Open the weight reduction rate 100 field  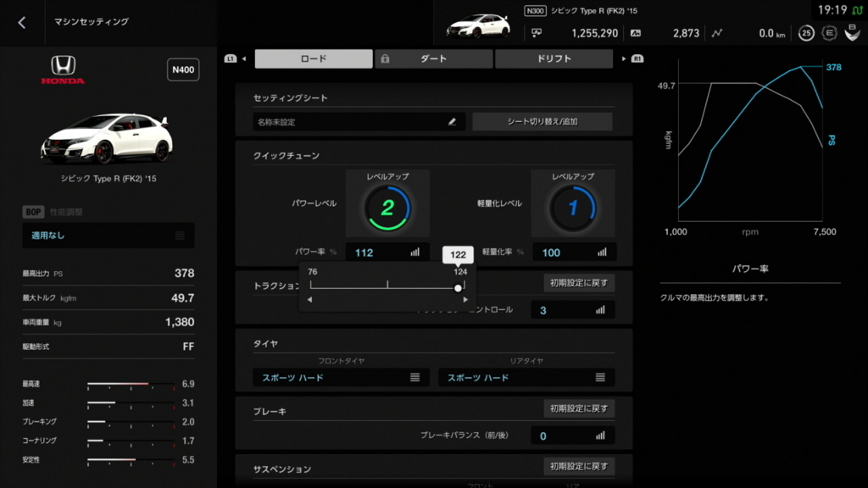pyautogui.click(x=573, y=252)
